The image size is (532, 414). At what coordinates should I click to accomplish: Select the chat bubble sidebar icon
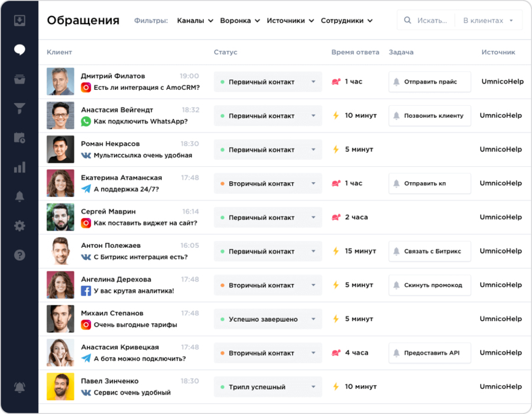click(20, 50)
